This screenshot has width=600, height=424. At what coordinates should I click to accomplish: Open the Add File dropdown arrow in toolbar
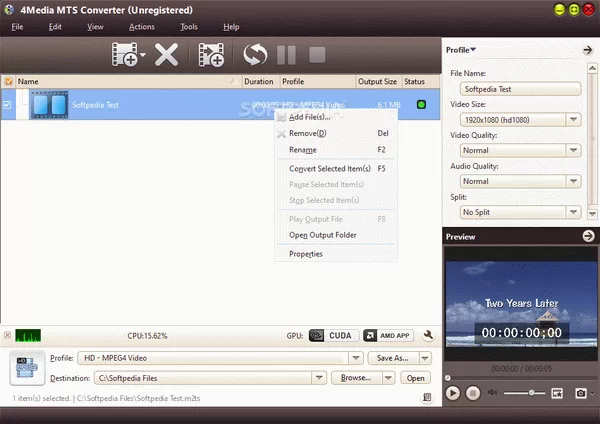point(143,55)
